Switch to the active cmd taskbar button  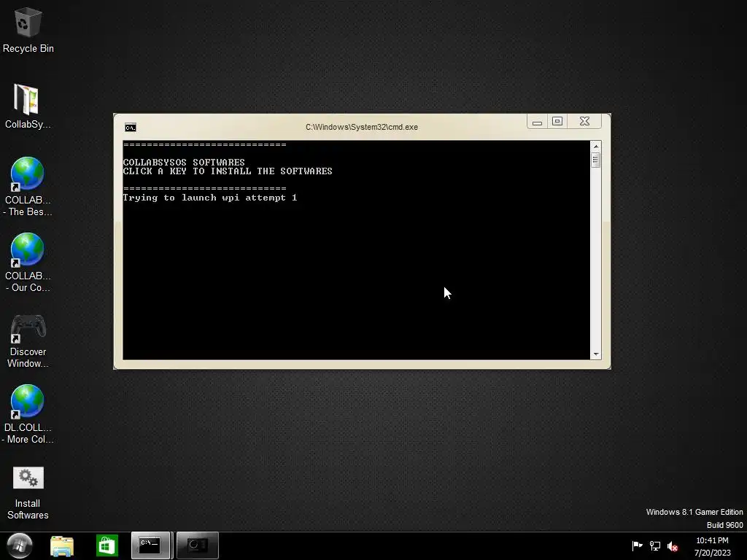150,545
